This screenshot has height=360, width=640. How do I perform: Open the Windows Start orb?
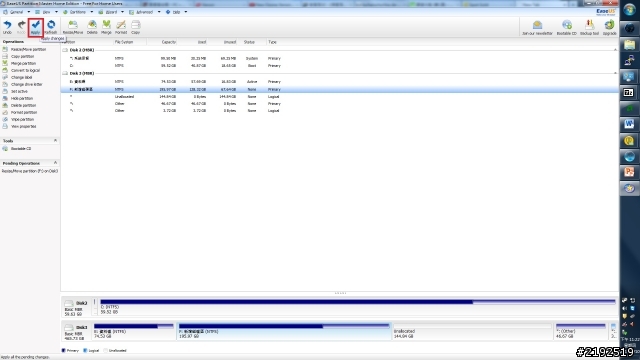(x=629, y=9)
